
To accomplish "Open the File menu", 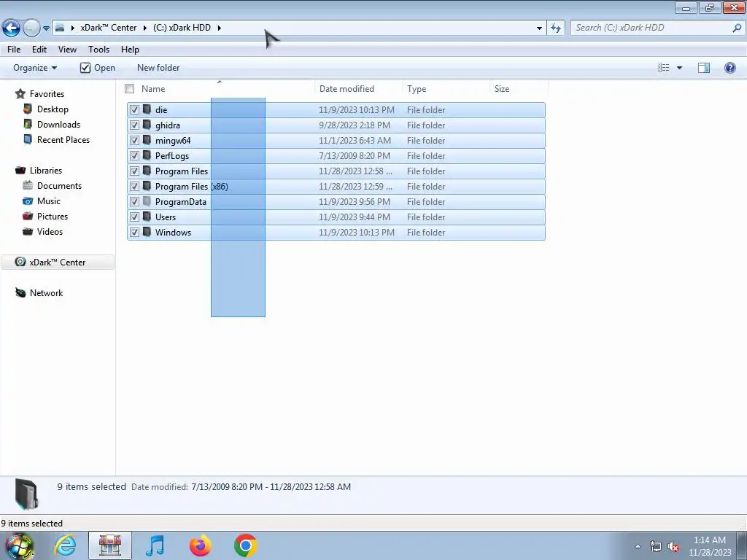I will pyautogui.click(x=14, y=50).
